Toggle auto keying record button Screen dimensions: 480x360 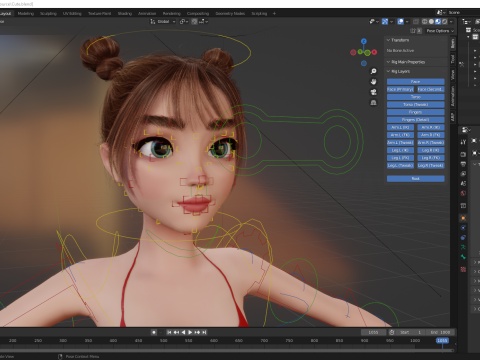154,332
